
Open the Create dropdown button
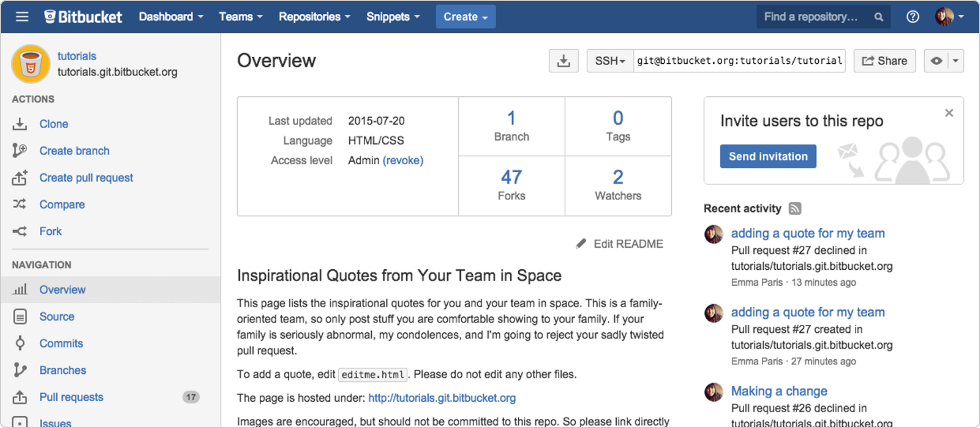point(466,17)
